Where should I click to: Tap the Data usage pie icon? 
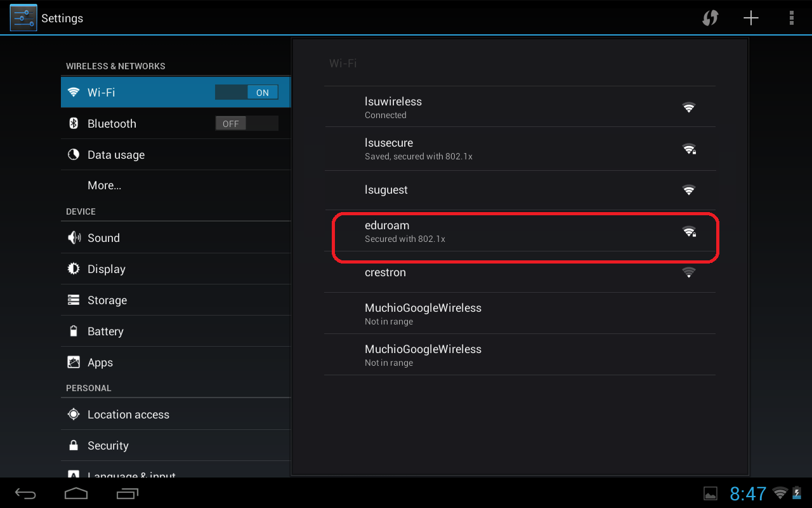click(x=74, y=154)
